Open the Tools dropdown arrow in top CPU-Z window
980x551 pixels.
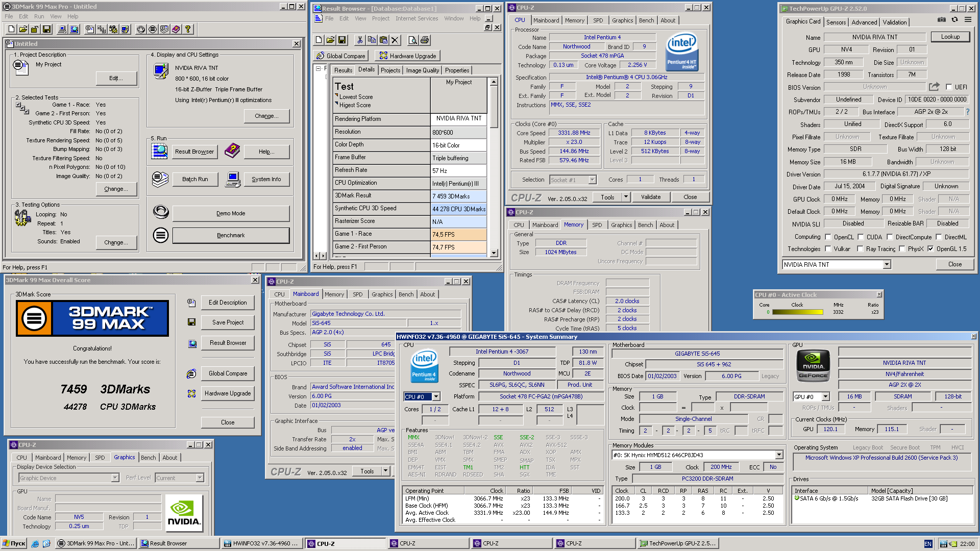click(x=625, y=197)
